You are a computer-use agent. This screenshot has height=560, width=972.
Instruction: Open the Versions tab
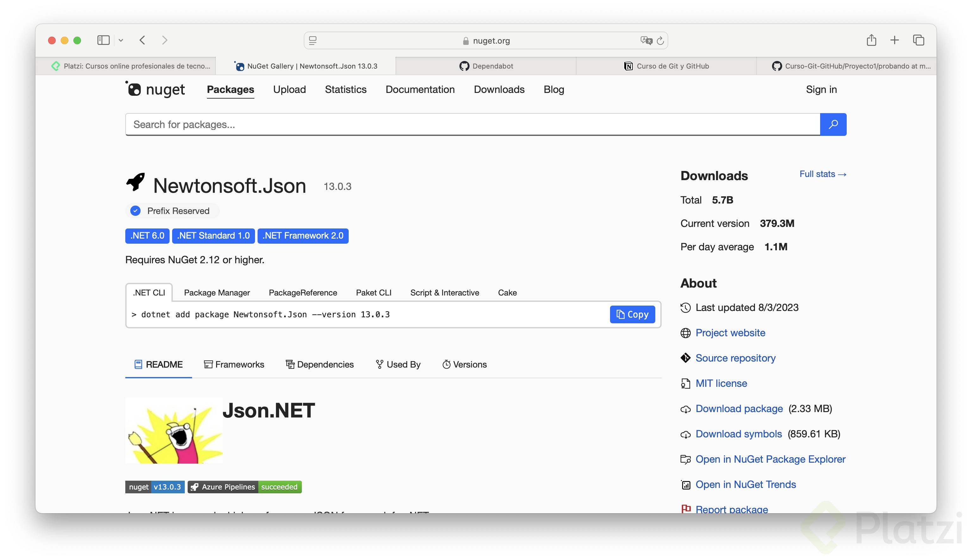coord(464,364)
